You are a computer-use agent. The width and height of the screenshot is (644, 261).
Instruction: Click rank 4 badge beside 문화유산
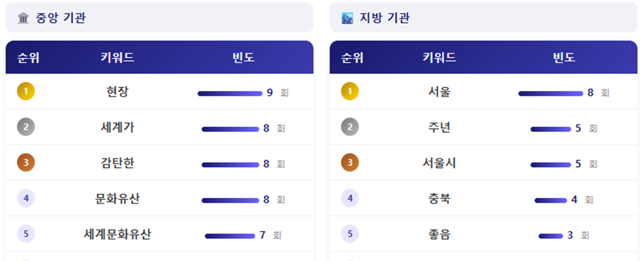click(x=26, y=198)
